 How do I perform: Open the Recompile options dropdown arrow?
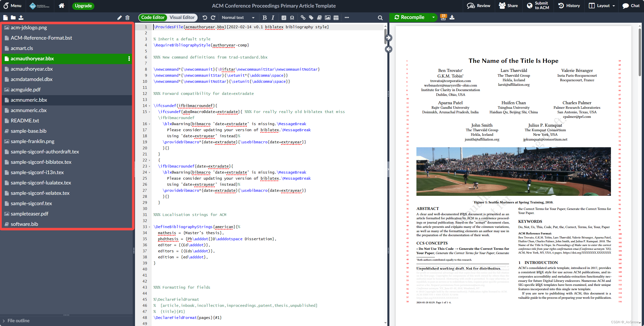coord(433,17)
